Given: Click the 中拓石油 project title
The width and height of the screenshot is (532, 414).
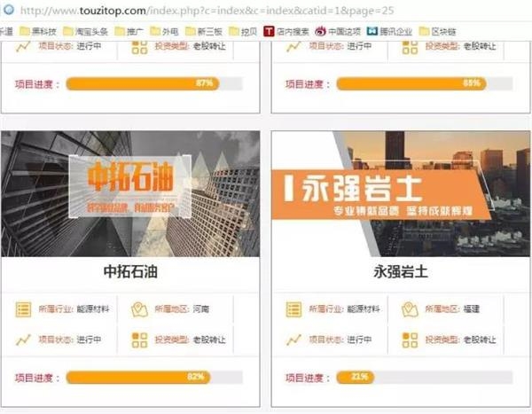Looking at the screenshot, I should (130, 272).
